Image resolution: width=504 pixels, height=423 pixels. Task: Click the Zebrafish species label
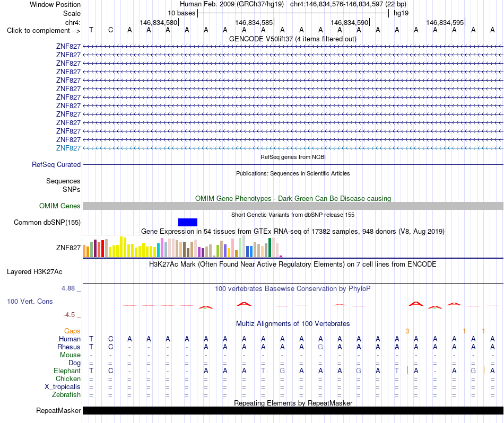pos(66,394)
